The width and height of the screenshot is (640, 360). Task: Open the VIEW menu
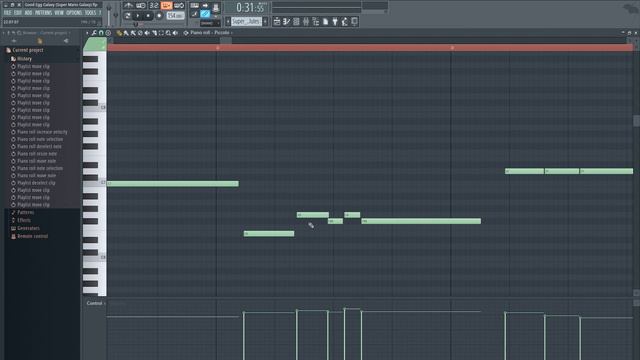click(x=59, y=13)
